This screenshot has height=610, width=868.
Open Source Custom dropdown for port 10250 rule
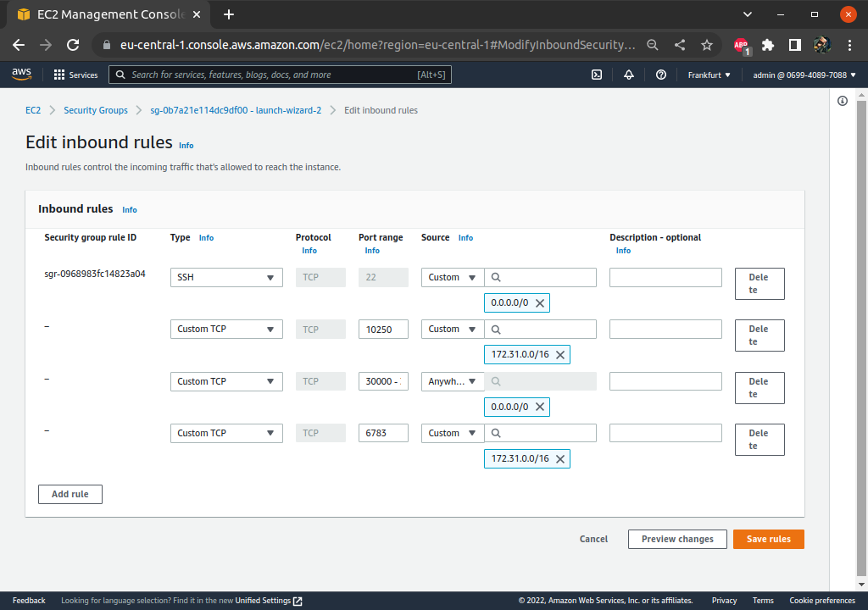(453, 330)
